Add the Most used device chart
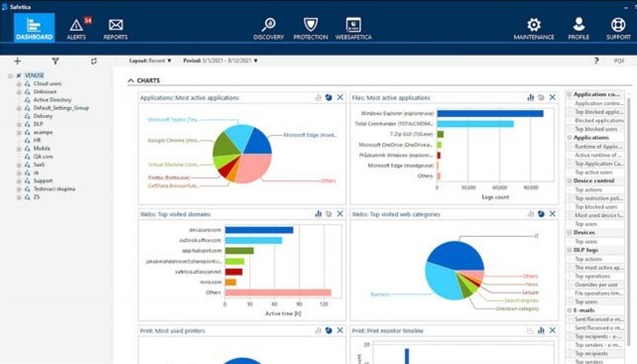Screen dimensions: 637x364 pos(599,215)
